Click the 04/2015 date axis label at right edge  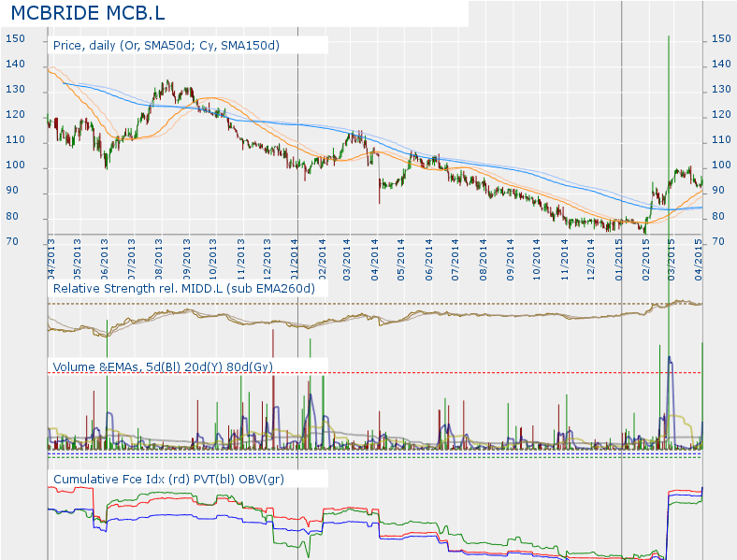(699, 260)
